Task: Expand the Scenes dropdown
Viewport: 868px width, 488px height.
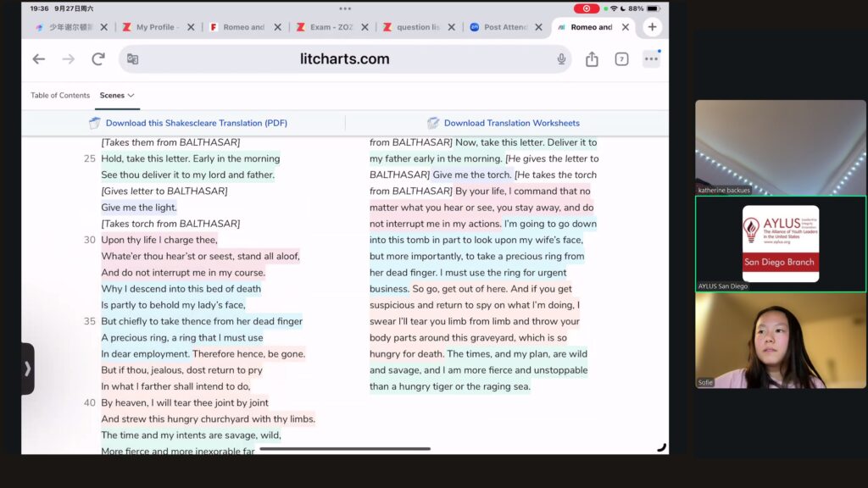Action: pos(117,96)
